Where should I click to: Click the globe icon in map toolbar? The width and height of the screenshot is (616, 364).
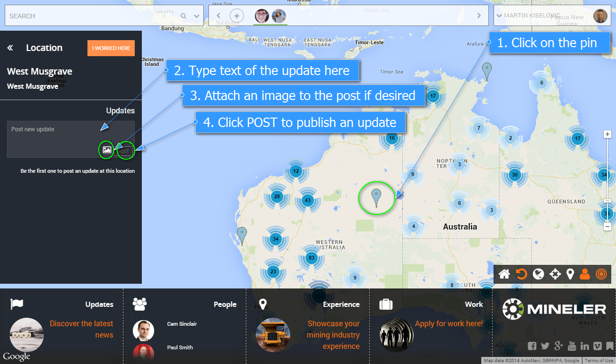point(538,274)
